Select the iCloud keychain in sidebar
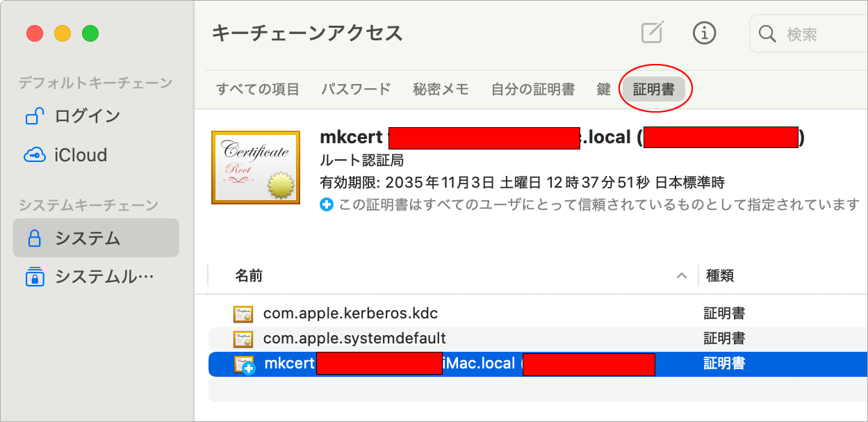Image resolution: width=868 pixels, height=422 pixels. 80,155
